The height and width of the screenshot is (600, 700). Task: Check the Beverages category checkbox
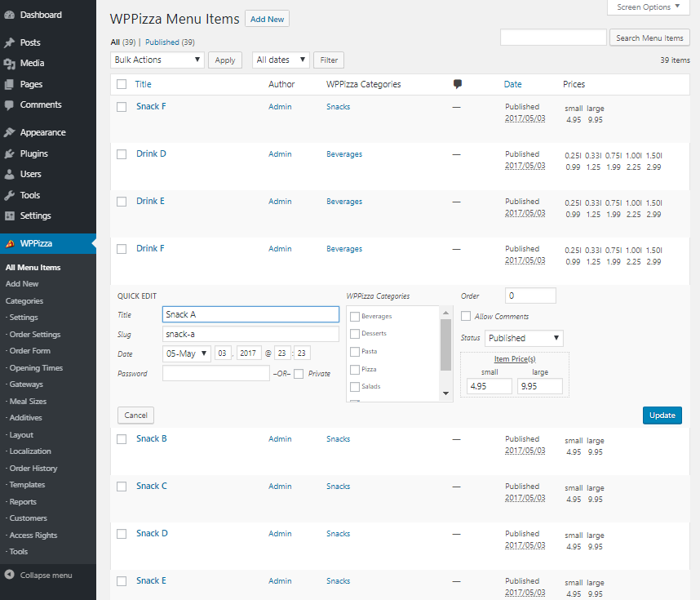pyautogui.click(x=354, y=316)
